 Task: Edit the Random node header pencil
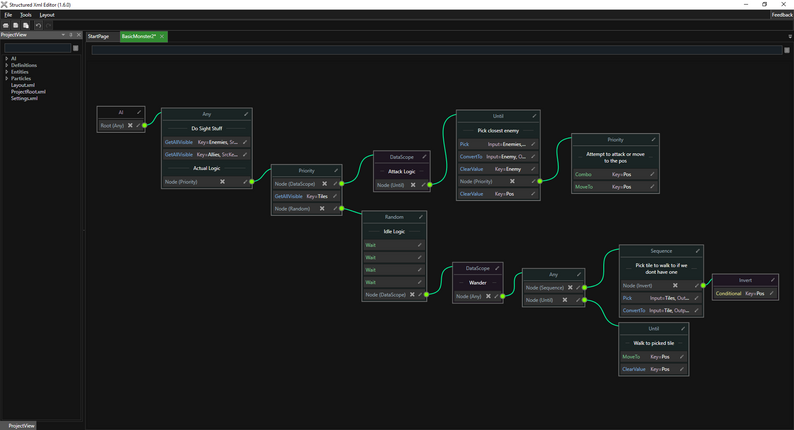(420, 217)
